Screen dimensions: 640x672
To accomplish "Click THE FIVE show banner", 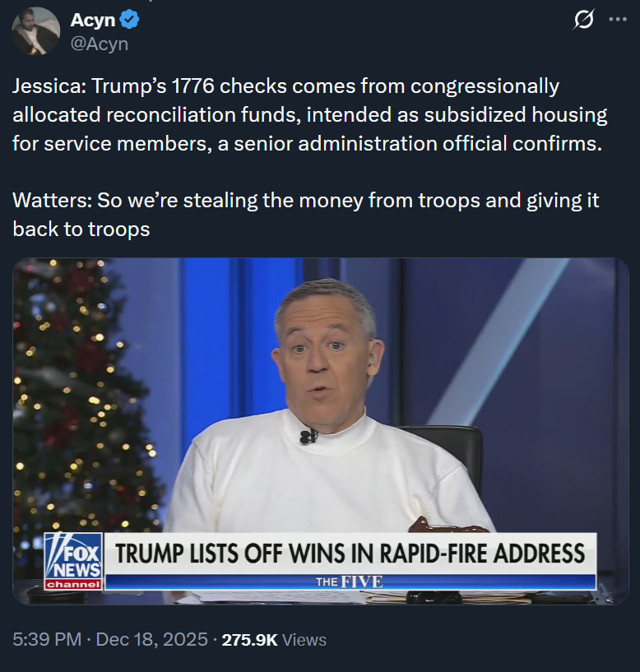I will click(350, 582).
